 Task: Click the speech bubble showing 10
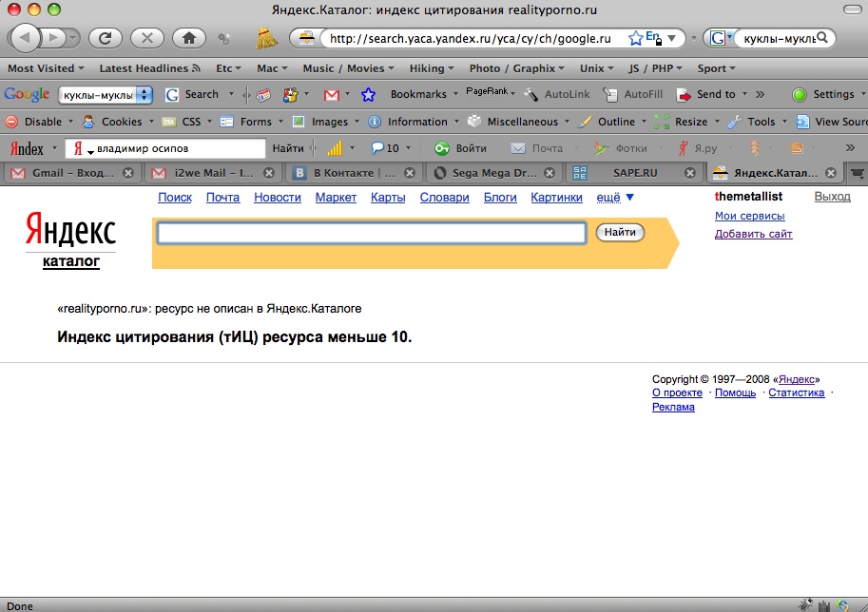pos(385,148)
